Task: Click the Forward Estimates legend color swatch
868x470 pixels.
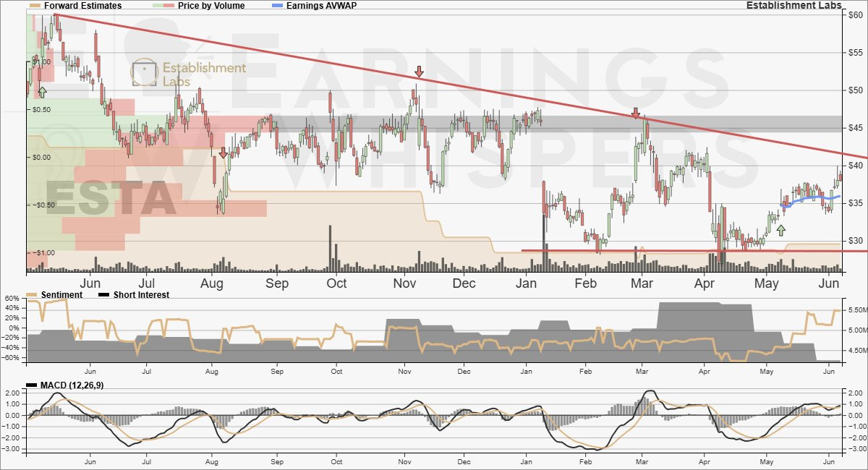Action: click(35, 5)
